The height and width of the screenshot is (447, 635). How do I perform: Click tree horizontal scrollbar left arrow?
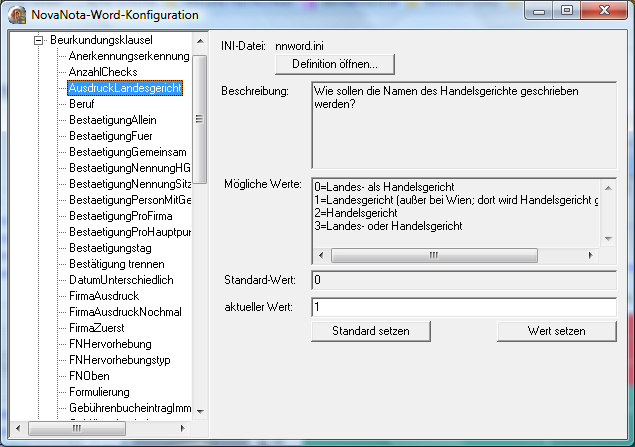(x=18, y=428)
